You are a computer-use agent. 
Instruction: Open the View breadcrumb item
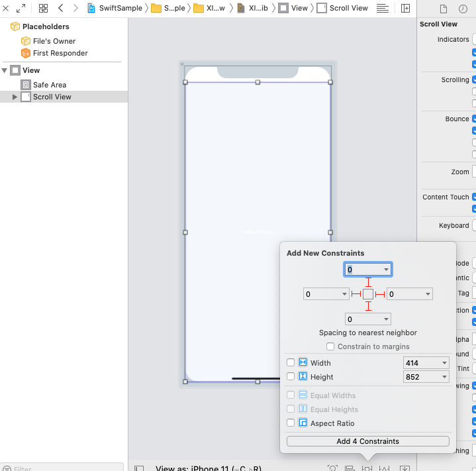pyautogui.click(x=293, y=8)
